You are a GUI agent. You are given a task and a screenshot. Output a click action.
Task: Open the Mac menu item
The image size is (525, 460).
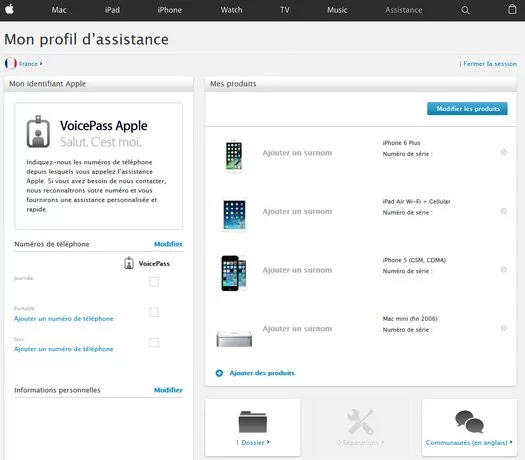[59, 10]
